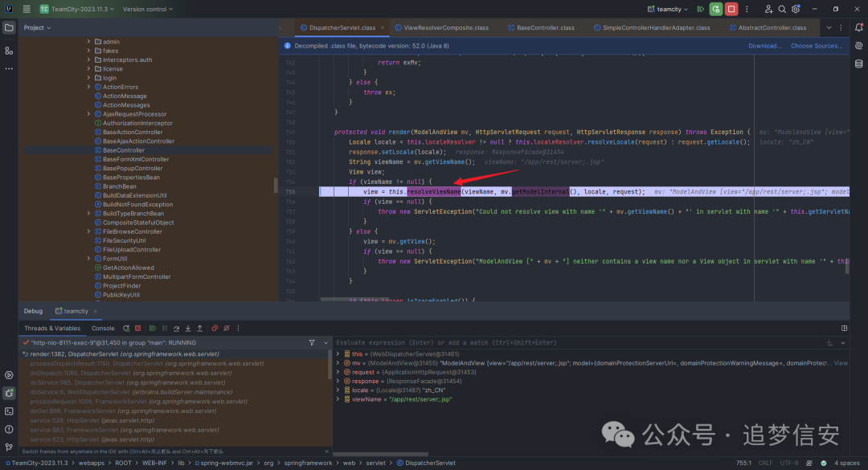Click the Resume Program icon in top toolbar

[700, 9]
